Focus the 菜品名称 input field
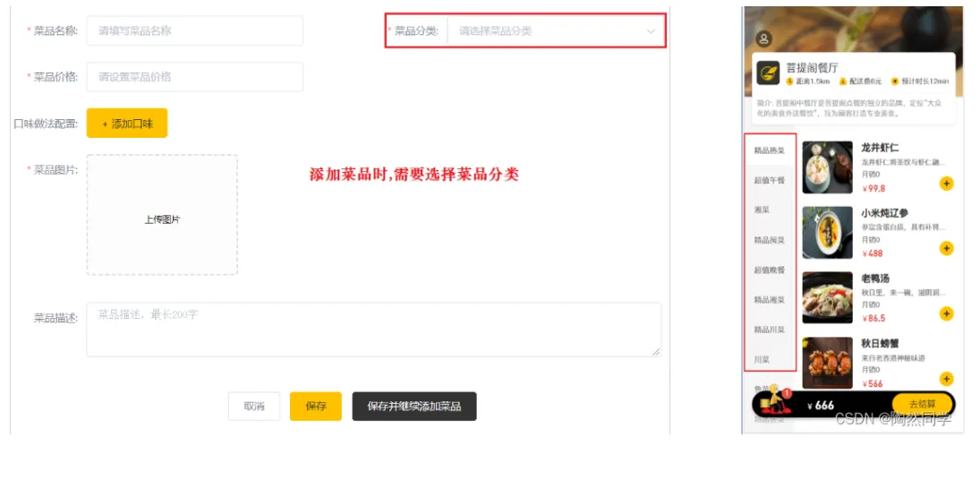This screenshot has width=980, height=480. point(195,30)
